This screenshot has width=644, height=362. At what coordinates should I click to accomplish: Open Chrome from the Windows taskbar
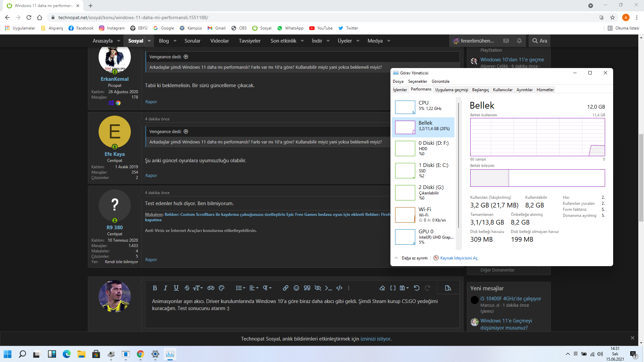click(141, 354)
